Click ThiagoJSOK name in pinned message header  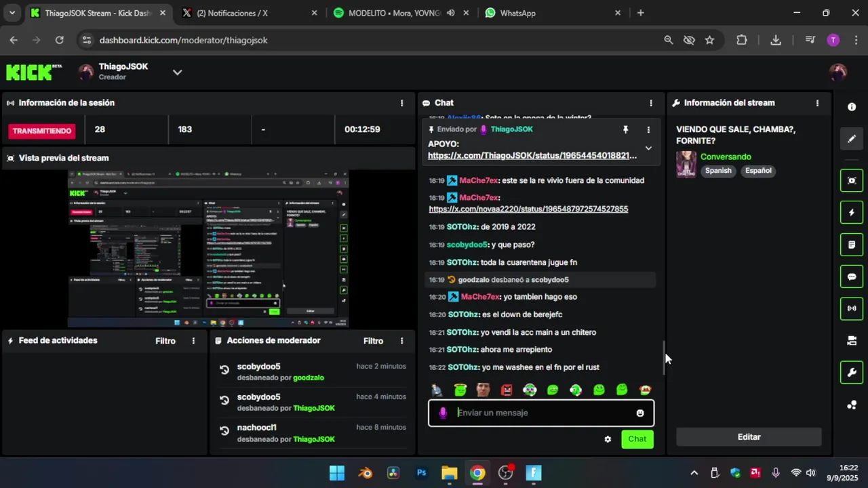click(x=511, y=129)
